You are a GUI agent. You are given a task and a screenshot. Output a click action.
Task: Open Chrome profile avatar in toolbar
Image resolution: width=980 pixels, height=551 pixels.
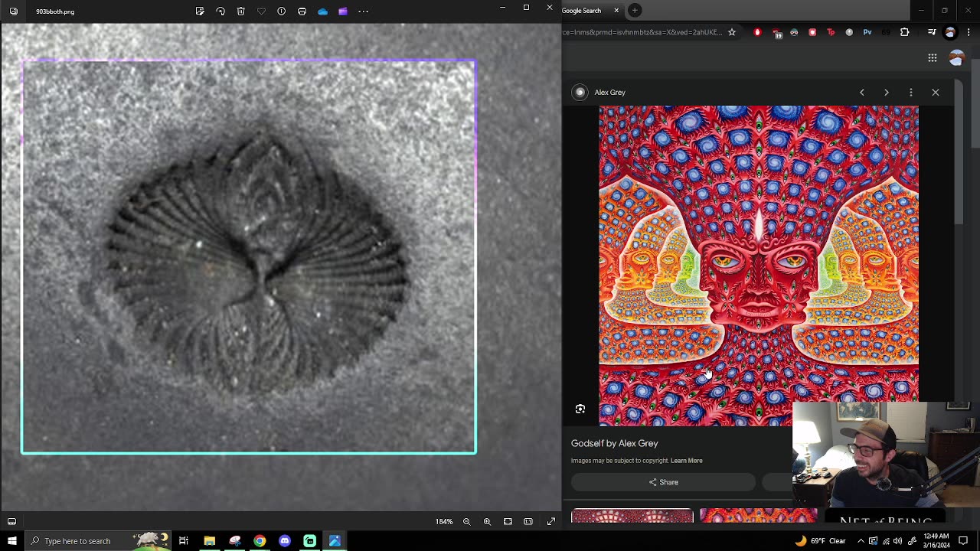pos(950,32)
